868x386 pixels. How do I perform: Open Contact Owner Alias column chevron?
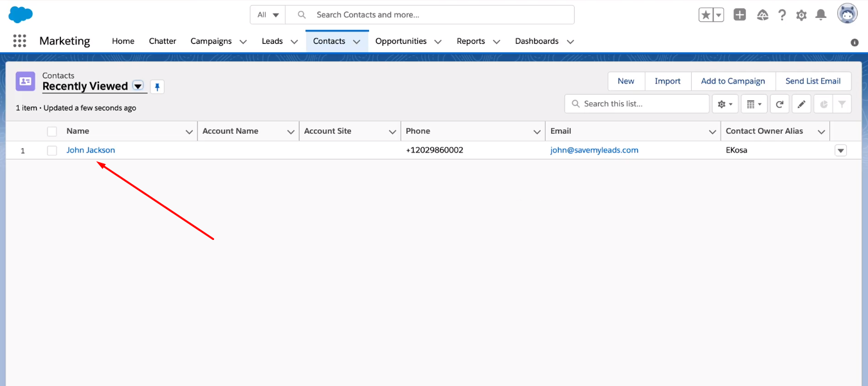821,132
